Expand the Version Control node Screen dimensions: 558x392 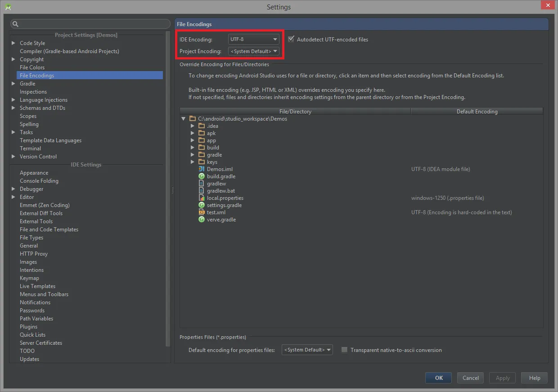(13, 157)
